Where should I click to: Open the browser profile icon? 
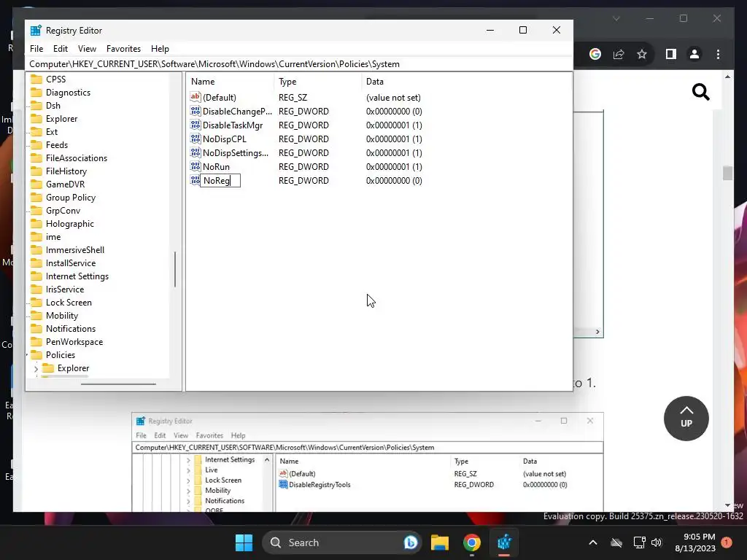click(x=694, y=54)
